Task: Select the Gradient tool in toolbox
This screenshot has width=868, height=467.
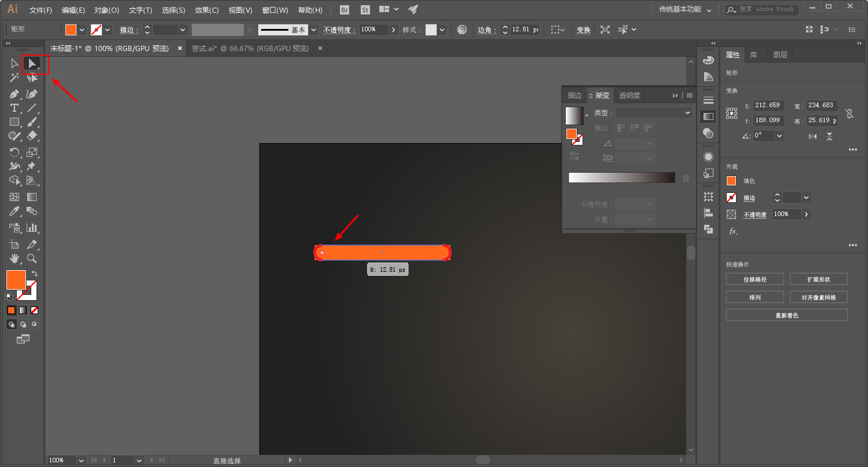Action: pos(32,198)
